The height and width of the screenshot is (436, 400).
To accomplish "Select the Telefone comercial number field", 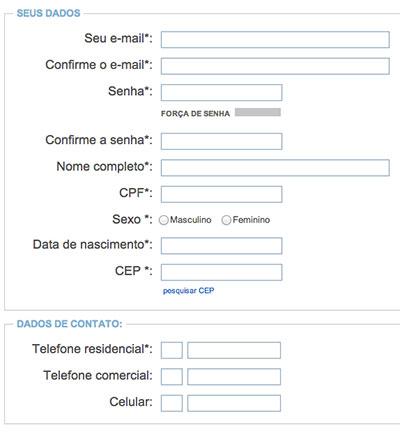I will tap(234, 377).
